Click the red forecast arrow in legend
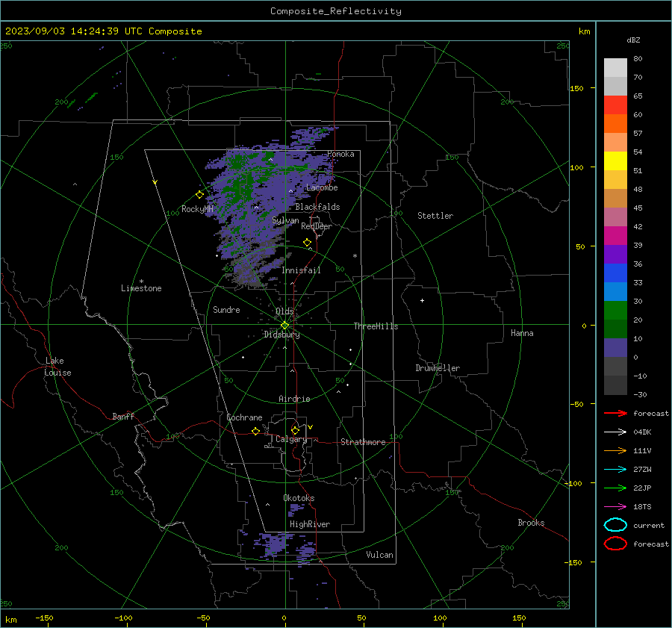The image size is (672, 628). coord(615,413)
